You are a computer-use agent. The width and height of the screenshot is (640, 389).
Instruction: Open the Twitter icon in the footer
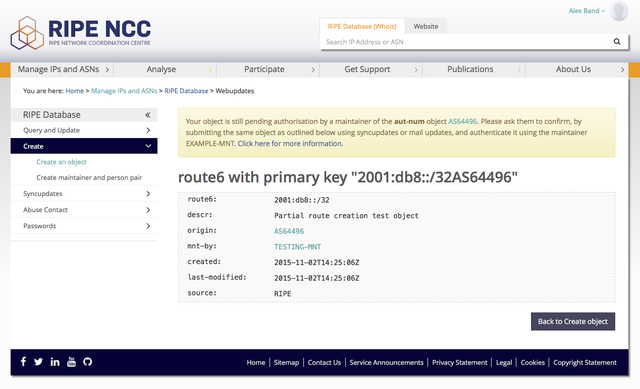click(x=38, y=362)
